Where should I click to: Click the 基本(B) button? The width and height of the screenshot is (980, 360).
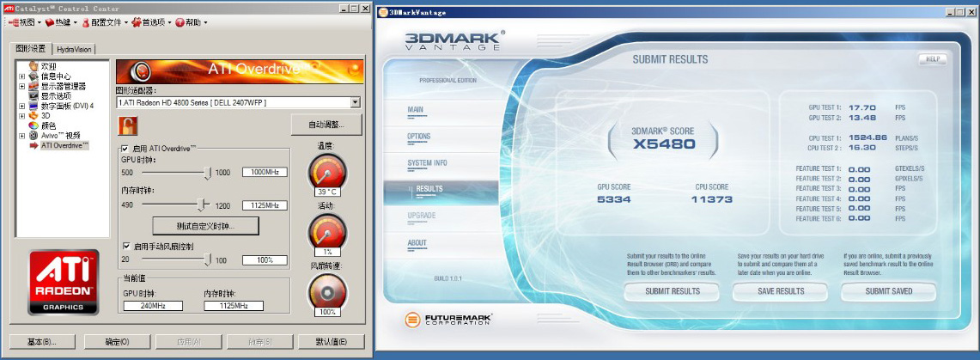tap(42, 342)
